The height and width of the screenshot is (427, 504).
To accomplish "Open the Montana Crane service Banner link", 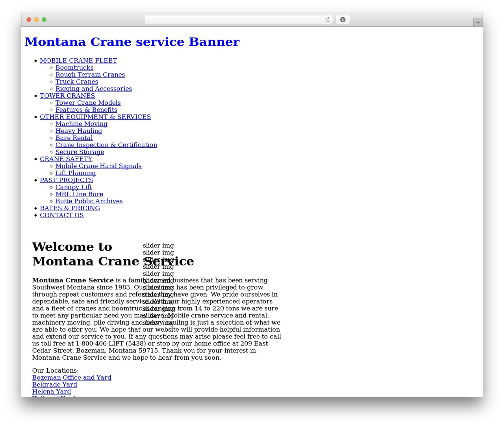I will coord(132,42).
